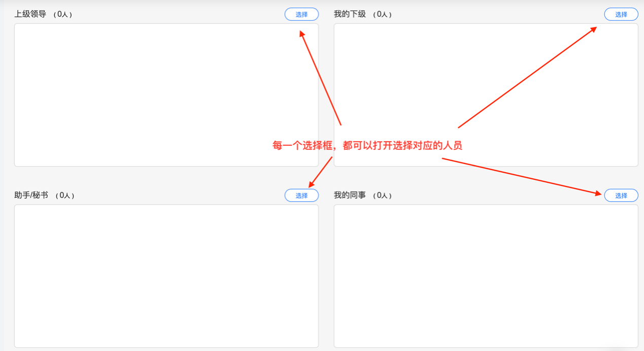
Task: Click the 我的同事 section title
Action: [x=350, y=195]
